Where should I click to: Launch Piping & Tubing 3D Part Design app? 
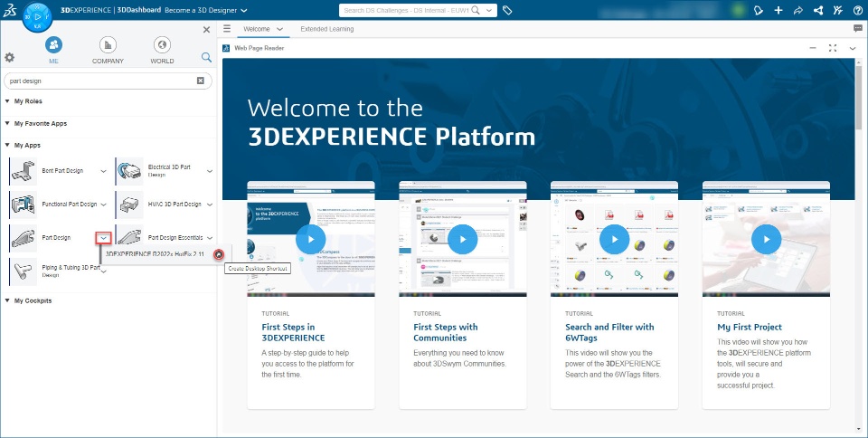[24, 271]
